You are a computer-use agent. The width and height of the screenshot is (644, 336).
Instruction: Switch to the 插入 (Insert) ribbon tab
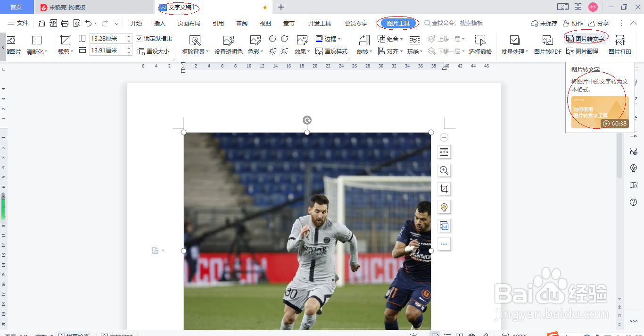point(160,23)
